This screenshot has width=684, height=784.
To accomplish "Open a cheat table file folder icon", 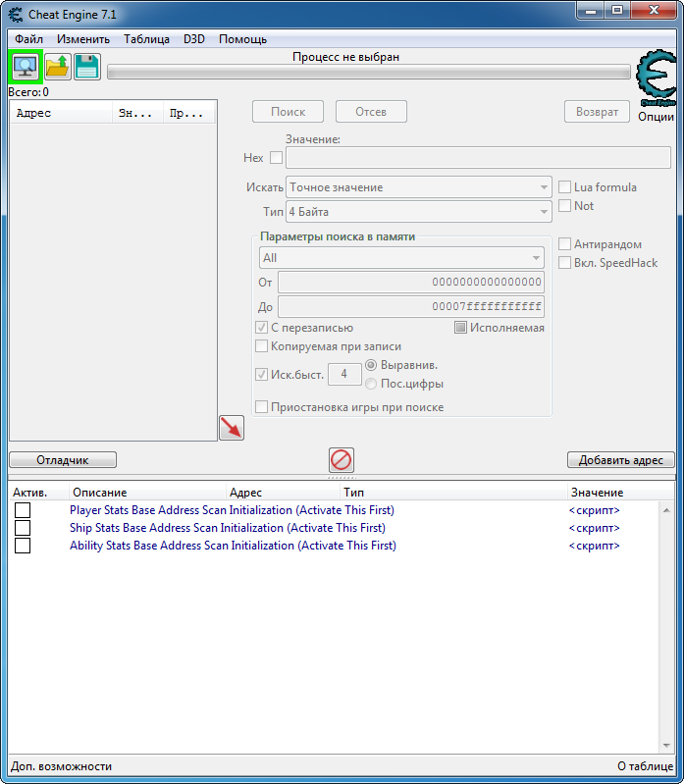I will (58, 67).
